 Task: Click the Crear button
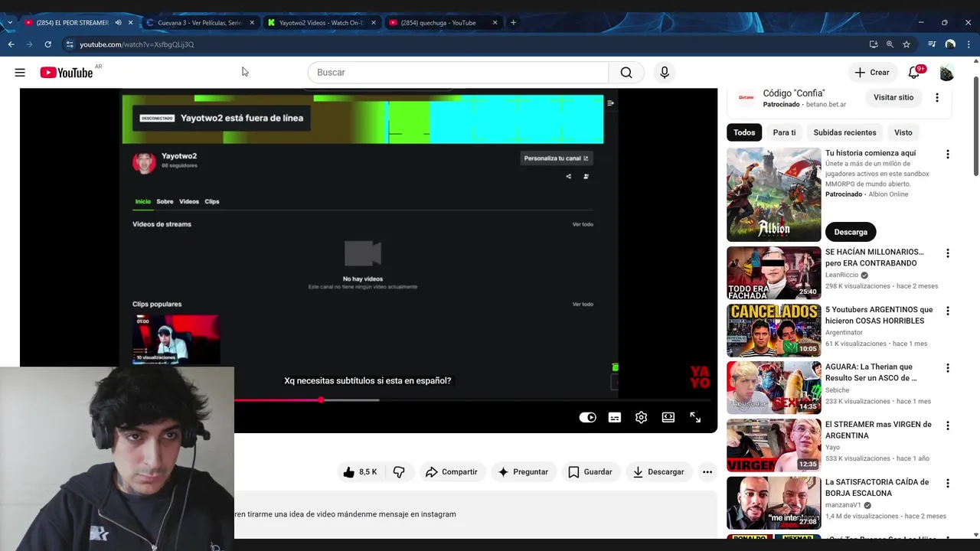pos(872,73)
